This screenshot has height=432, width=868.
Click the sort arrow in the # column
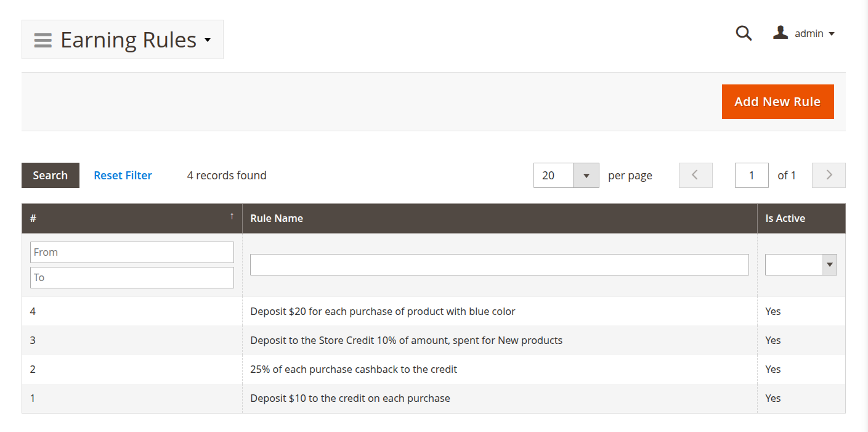[232, 216]
